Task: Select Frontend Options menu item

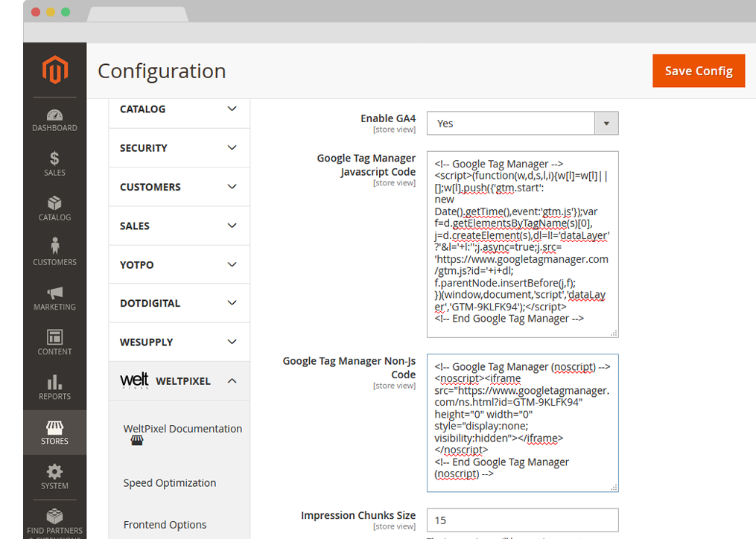Action: [x=165, y=525]
